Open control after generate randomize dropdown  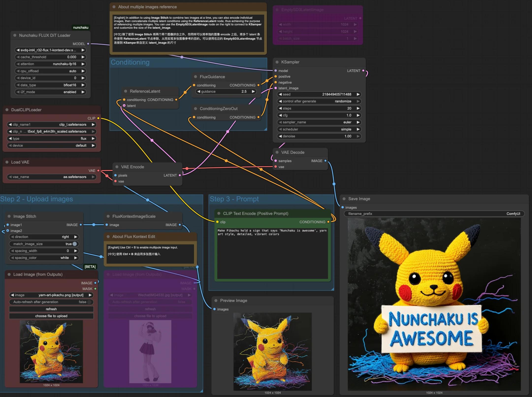tap(319, 101)
